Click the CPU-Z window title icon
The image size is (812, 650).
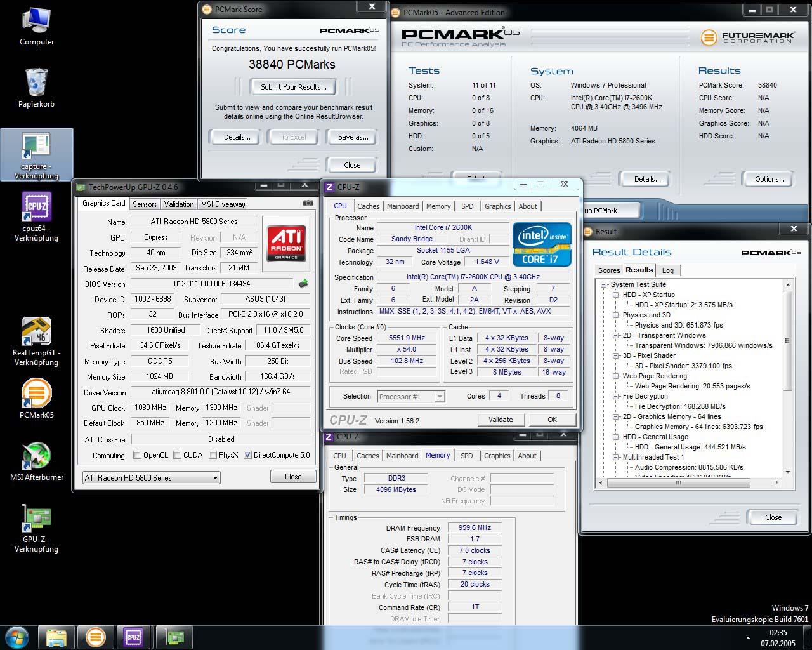tap(329, 187)
